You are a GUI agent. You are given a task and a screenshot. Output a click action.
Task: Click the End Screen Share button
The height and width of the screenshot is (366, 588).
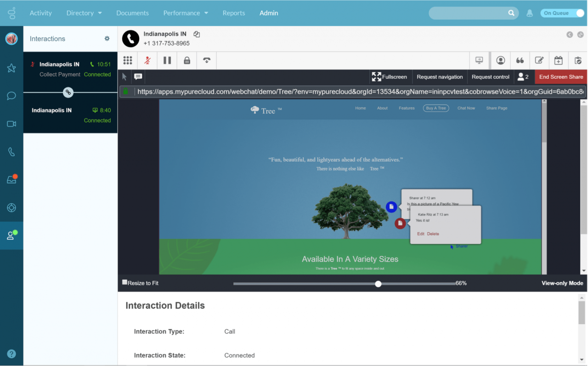tap(561, 77)
